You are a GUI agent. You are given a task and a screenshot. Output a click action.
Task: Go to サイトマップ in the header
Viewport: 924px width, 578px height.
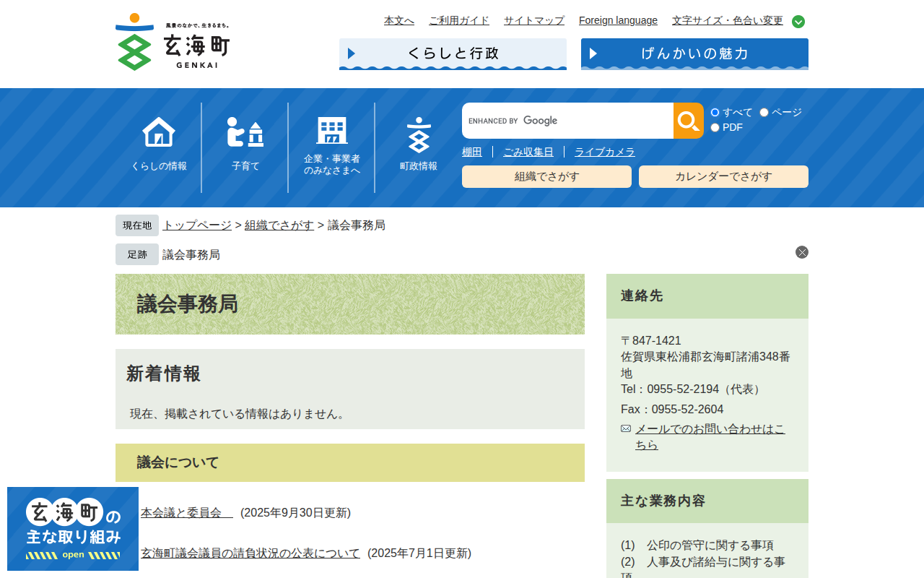tap(533, 20)
